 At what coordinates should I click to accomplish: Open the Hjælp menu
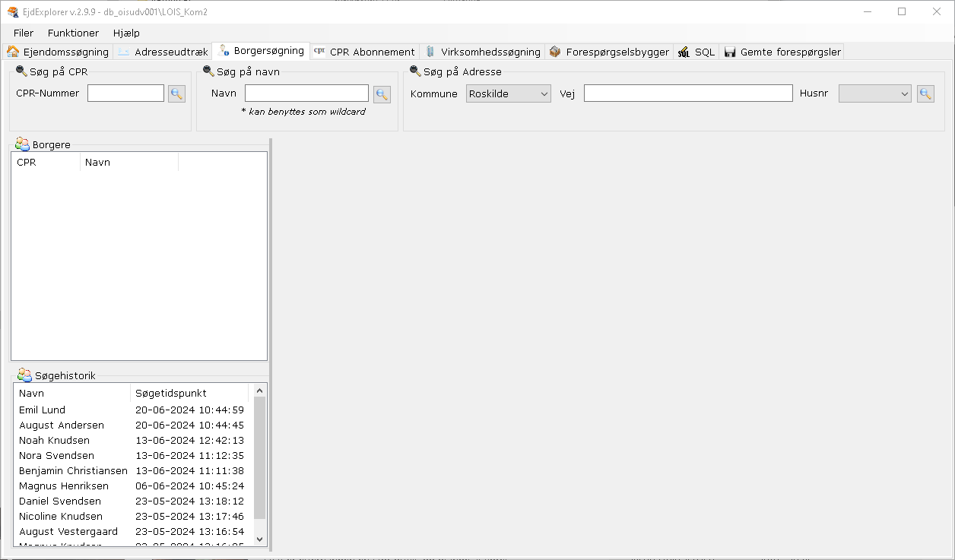click(126, 33)
